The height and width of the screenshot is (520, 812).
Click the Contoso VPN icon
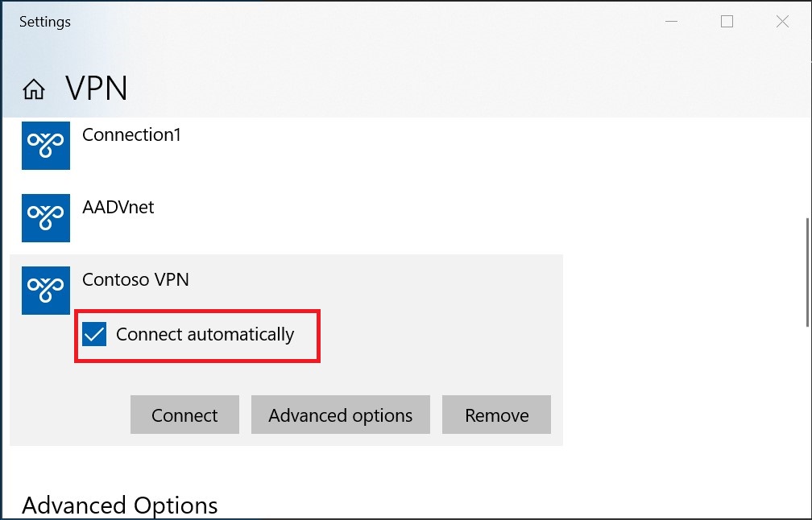pyautogui.click(x=45, y=290)
